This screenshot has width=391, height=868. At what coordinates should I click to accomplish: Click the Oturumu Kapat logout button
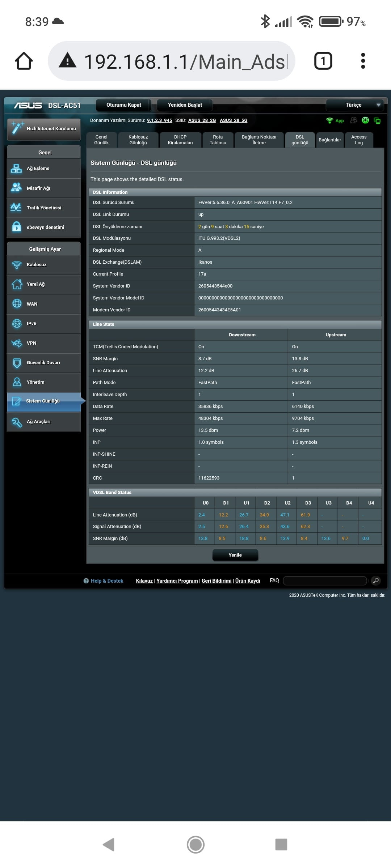pos(124,105)
